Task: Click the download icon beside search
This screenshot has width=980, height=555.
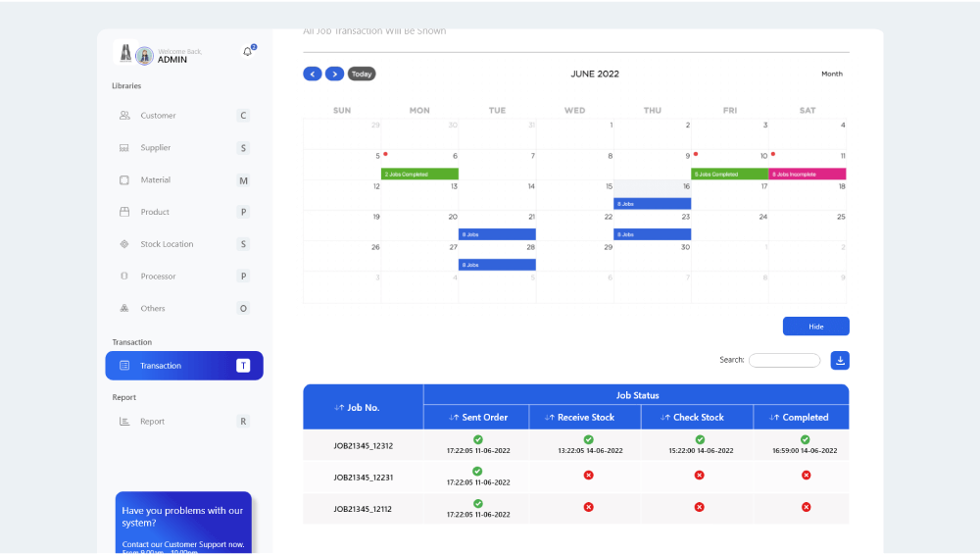Action: [x=840, y=360]
